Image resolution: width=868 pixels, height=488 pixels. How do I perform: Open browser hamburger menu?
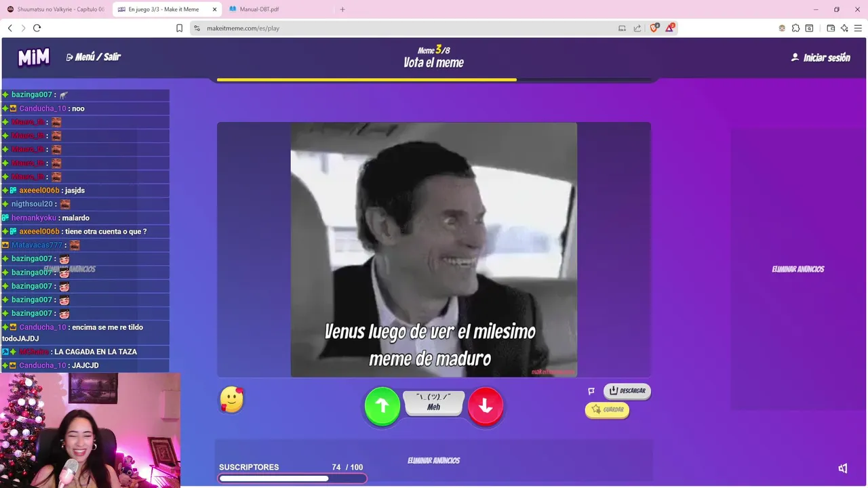pos(858,28)
